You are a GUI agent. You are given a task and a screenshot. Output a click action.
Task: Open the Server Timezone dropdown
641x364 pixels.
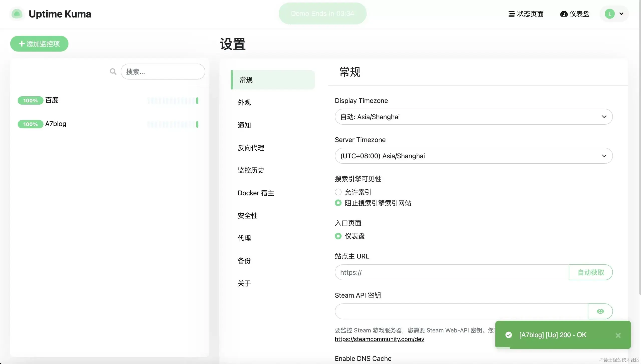click(x=473, y=156)
